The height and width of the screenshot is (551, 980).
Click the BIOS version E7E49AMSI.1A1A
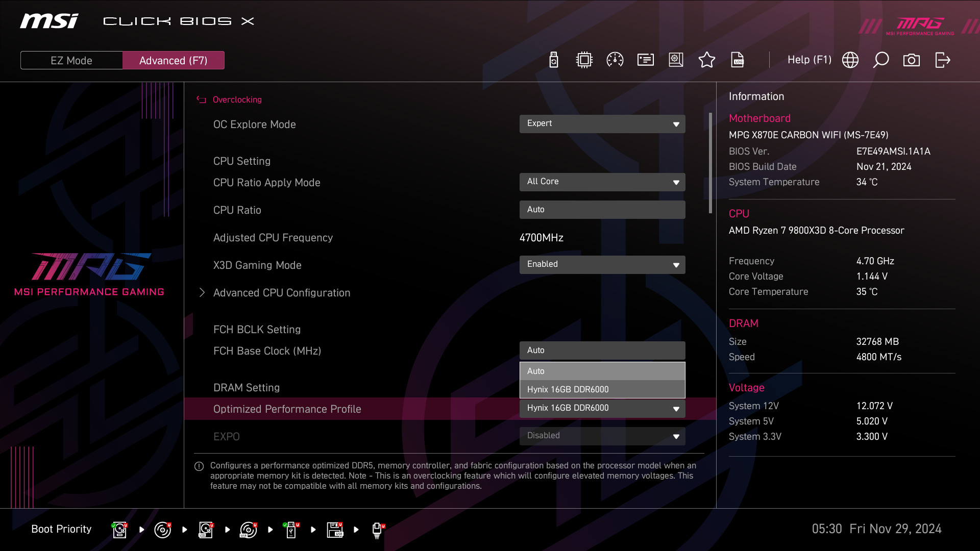tap(893, 152)
